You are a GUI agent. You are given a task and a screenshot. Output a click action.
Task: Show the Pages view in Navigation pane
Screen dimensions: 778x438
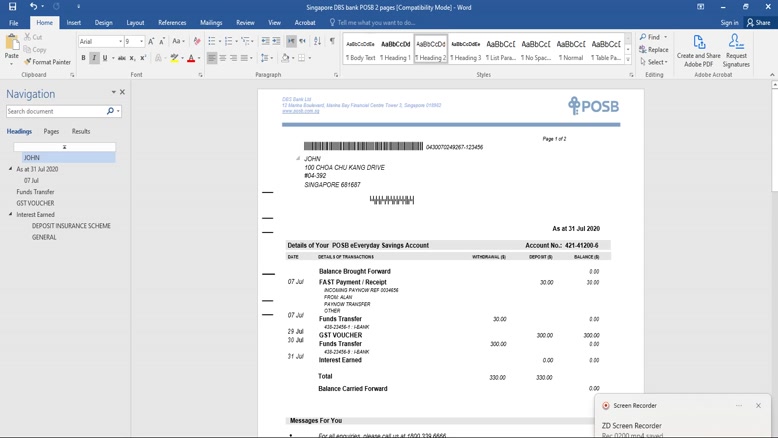51,131
